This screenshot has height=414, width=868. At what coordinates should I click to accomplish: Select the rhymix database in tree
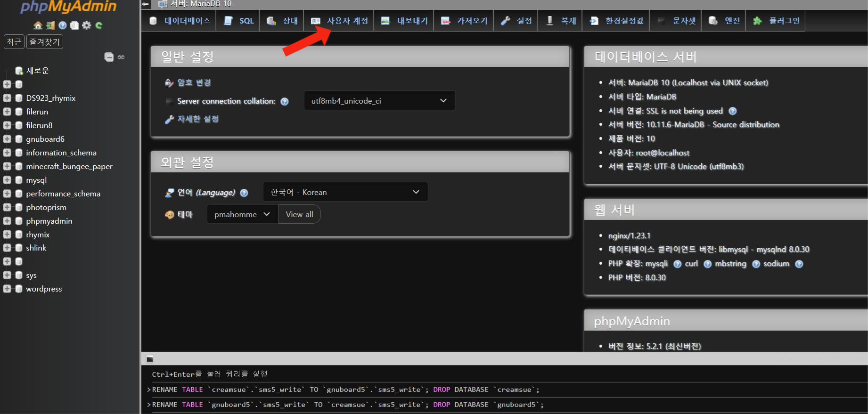(x=38, y=235)
